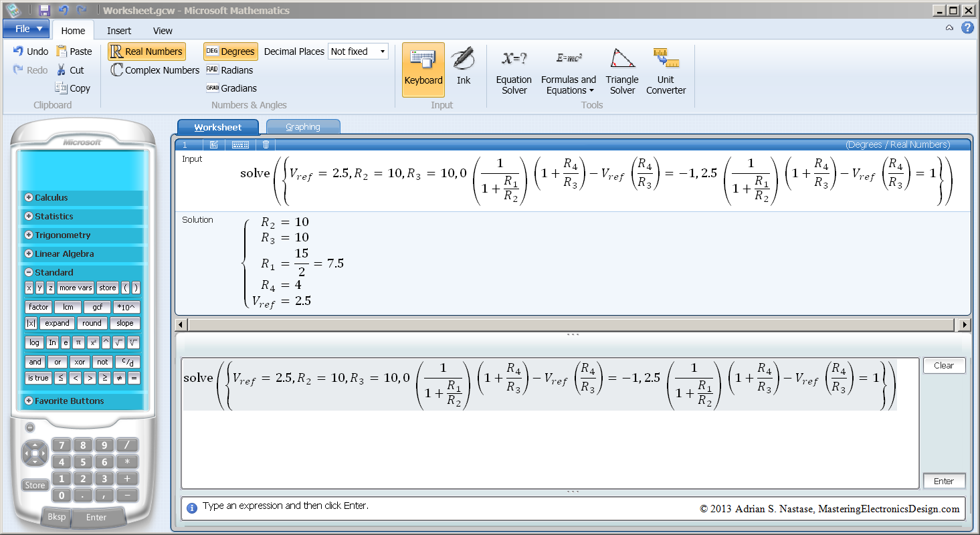Click the small round button above the d-pad
This screenshot has height=535, width=980.
[x=30, y=427]
